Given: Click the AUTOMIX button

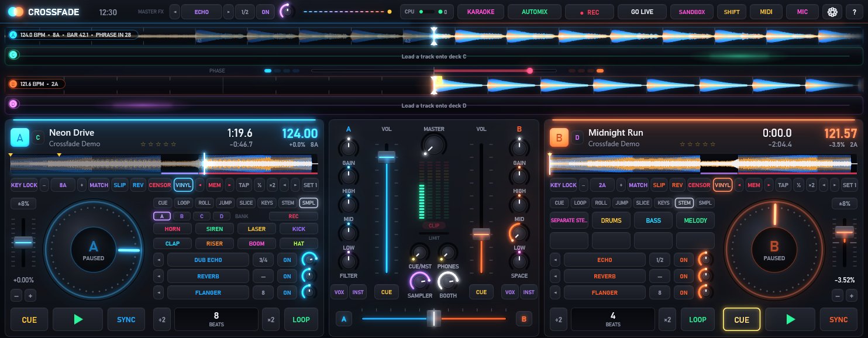Looking at the screenshot, I should click(x=535, y=12).
